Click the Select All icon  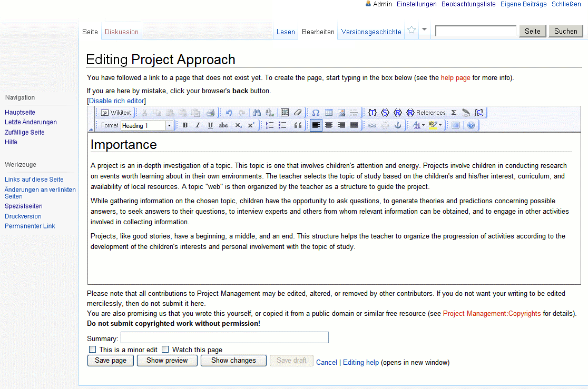point(285,113)
